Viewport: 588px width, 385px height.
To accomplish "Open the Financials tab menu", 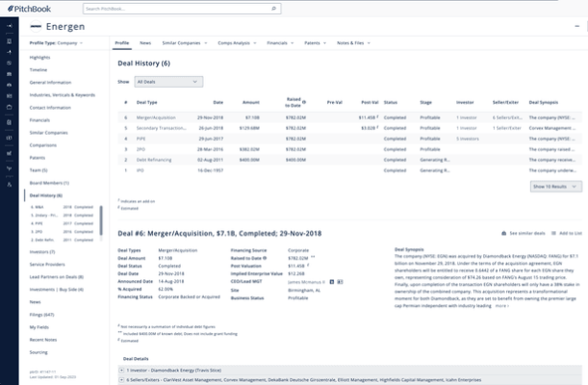I will pyautogui.click(x=279, y=43).
